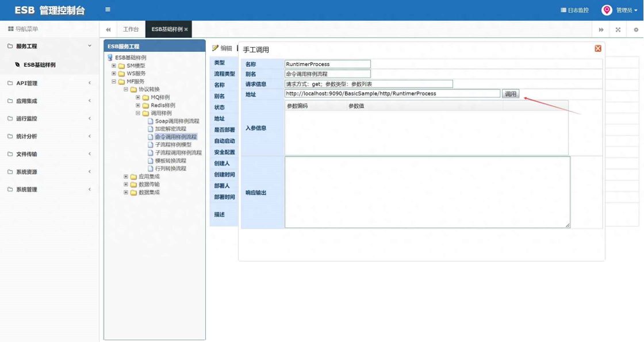Open the 管理员 user dropdown
Image resolution: width=644 pixels, height=342 pixels.
click(x=627, y=10)
